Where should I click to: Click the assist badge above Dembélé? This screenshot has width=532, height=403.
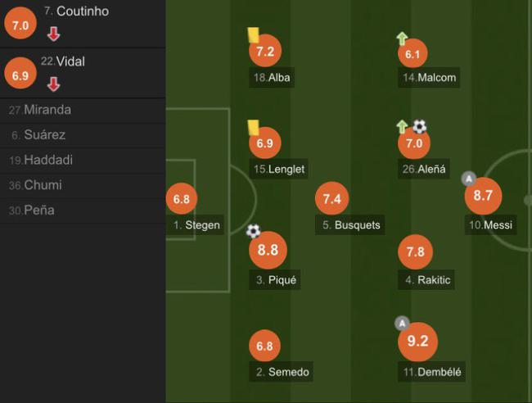(x=401, y=323)
